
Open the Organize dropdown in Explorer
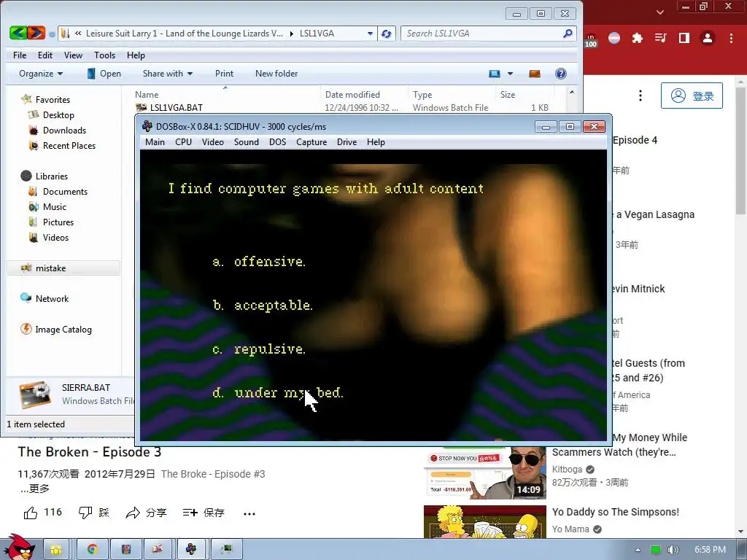[41, 74]
